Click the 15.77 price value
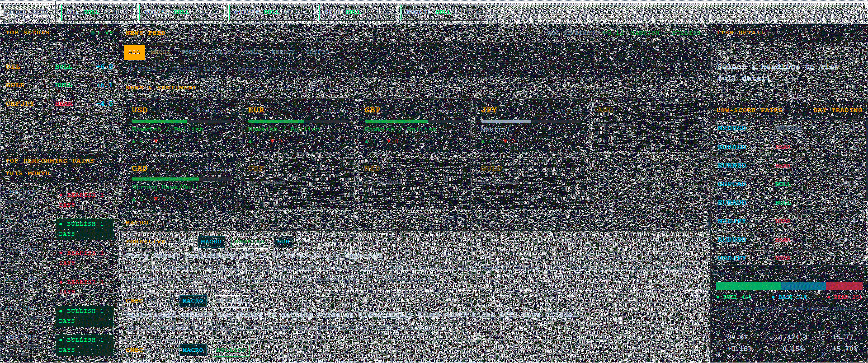Screen dimensions: 868x363 pos(843,338)
